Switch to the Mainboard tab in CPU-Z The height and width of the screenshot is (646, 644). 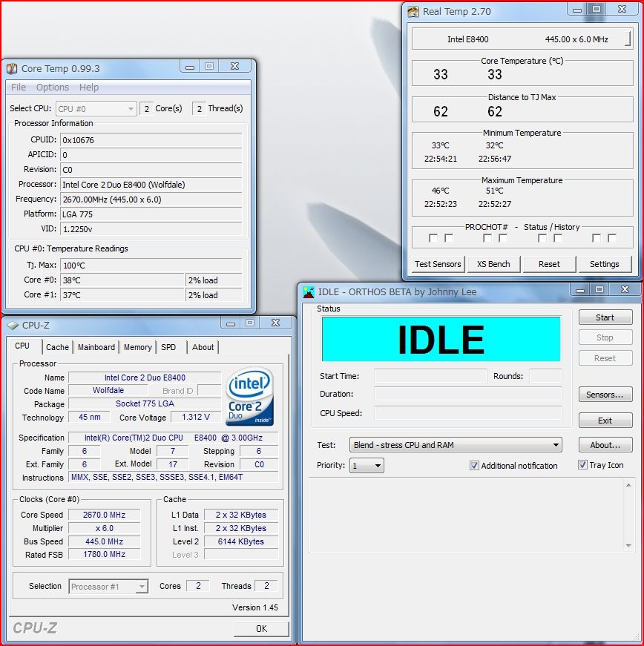[96, 347]
